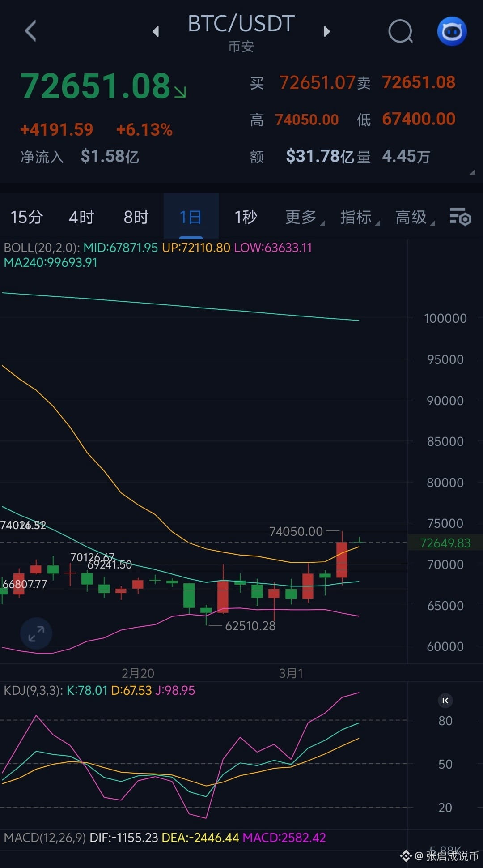This screenshot has width=483, height=868.
Task: Tap the KDJ(9,3,3) indicator label
Action: [x=33, y=690]
